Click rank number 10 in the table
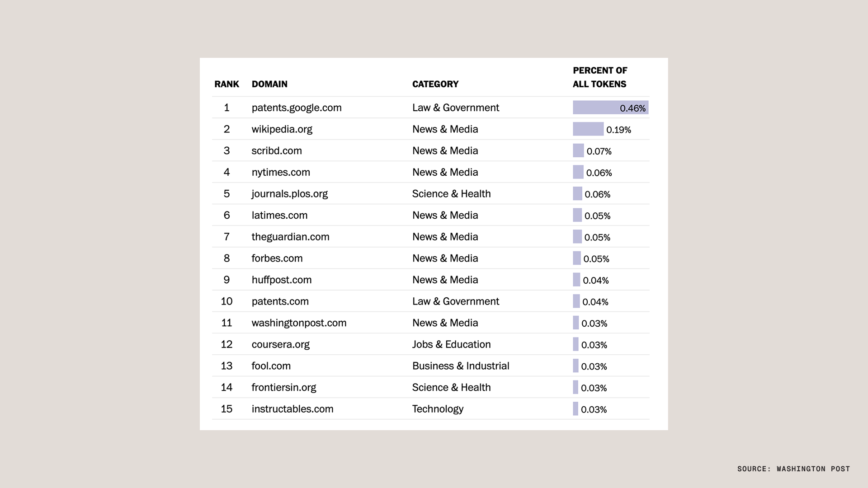The image size is (868, 488). click(x=226, y=301)
